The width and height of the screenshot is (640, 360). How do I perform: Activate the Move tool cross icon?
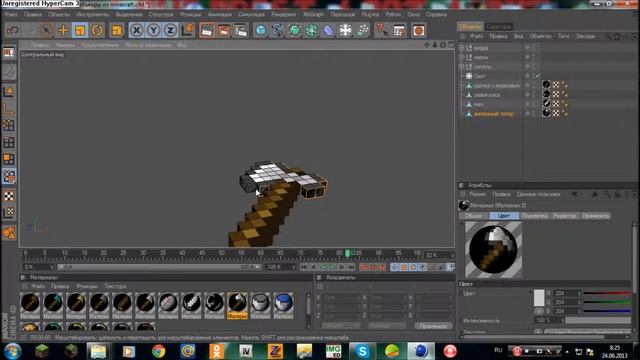pyautogui.click(x=63, y=30)
